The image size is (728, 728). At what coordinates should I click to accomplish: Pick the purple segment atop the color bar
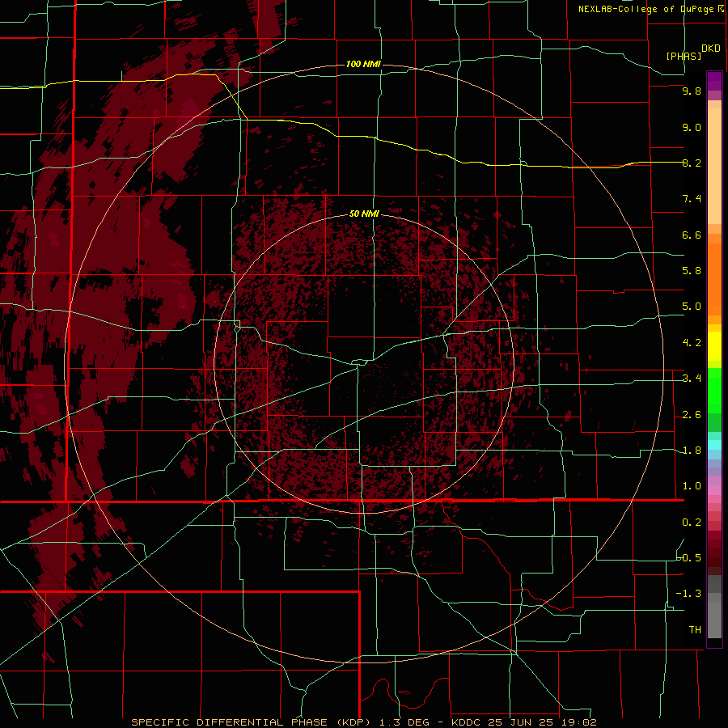(714, 81)
